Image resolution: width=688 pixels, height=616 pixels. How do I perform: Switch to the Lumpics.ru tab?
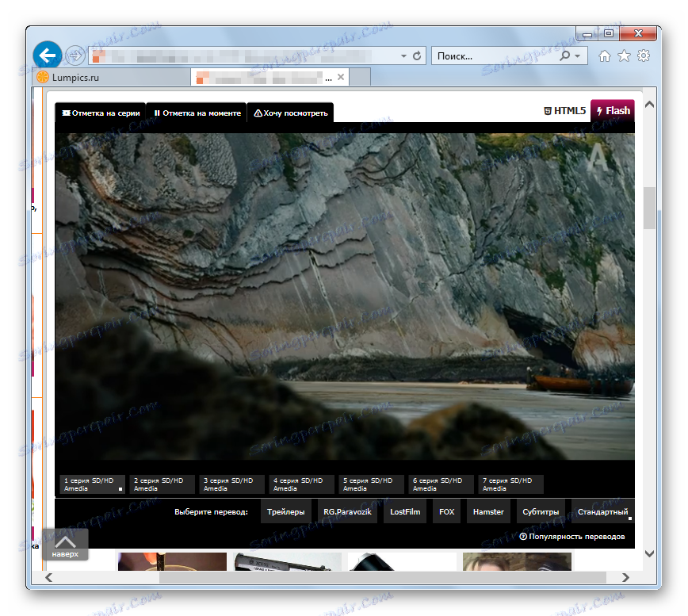click(112, 78)
